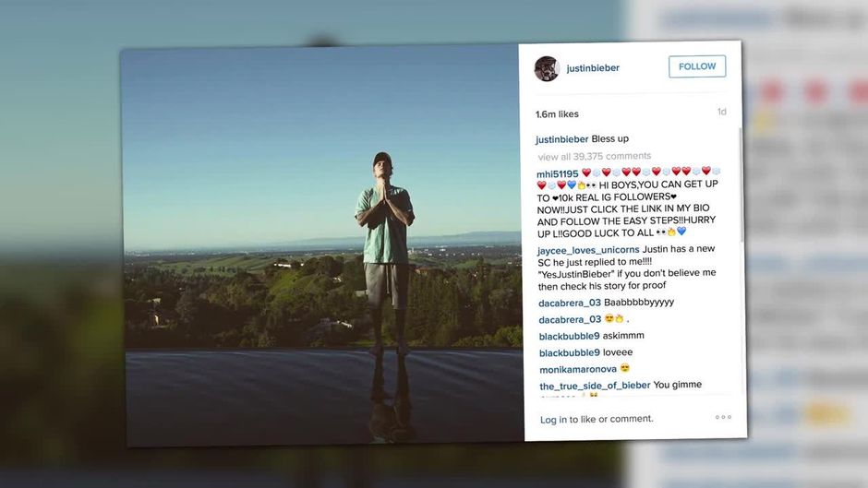Viewport: 868px width, 488px height.
Task: Open blackbubble9 profile from loveee comment
Action: (x=570, y=353)
